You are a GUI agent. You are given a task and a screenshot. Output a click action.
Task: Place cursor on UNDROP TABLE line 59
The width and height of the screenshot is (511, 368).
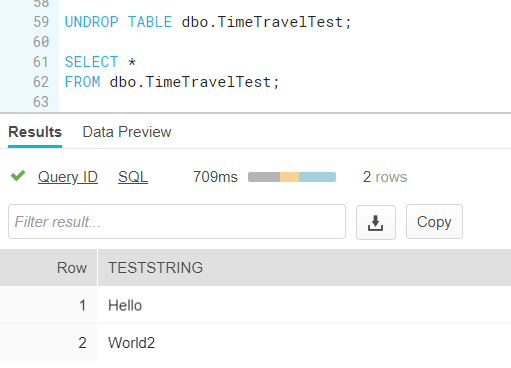(x=208, y=22)
